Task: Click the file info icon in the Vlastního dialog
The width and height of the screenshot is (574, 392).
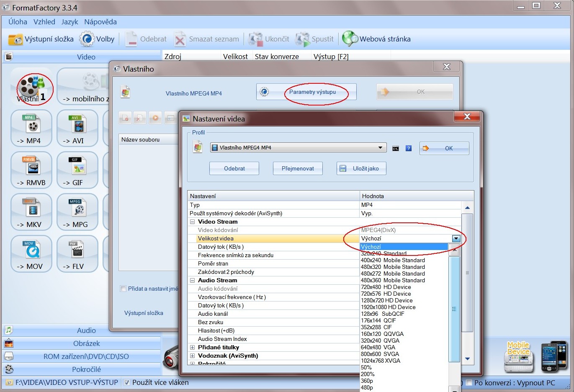Action: pyautogui.click(x=170, y=119)
